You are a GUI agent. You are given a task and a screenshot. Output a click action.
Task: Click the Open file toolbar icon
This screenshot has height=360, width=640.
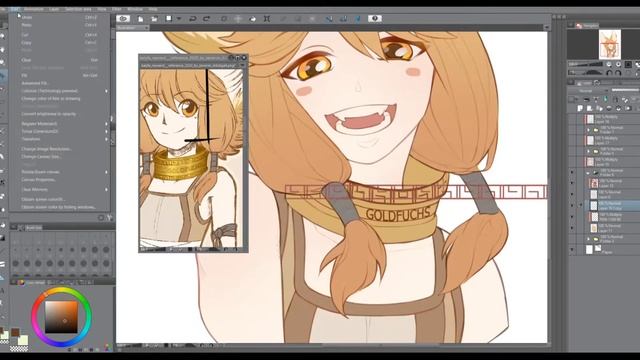(154, 19)
